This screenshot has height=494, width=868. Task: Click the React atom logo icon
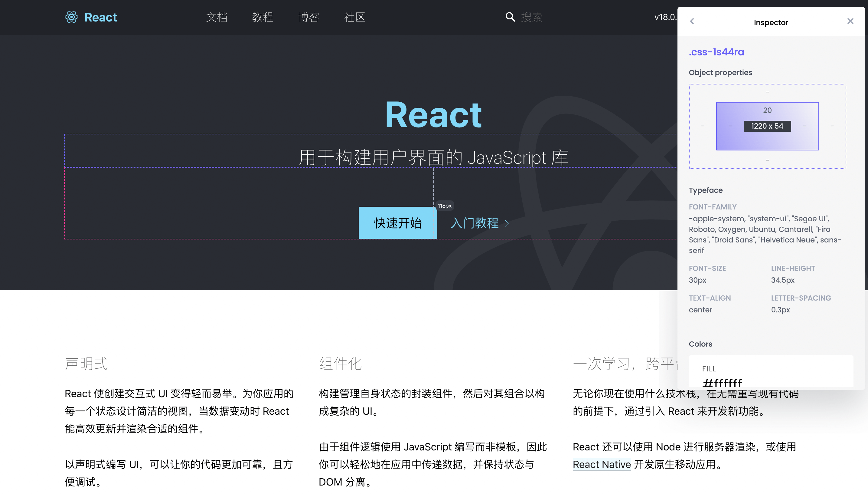pos(71,17)
